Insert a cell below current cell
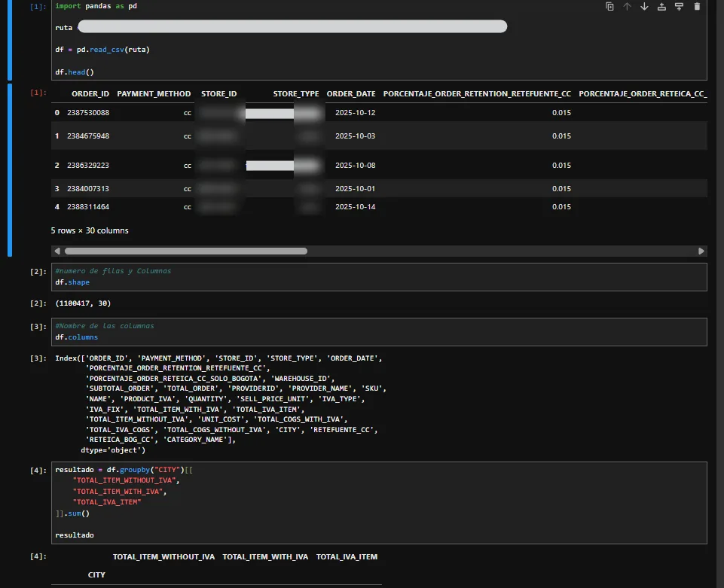The height and width of the screenshot is (588, 724). pos(680,7)
